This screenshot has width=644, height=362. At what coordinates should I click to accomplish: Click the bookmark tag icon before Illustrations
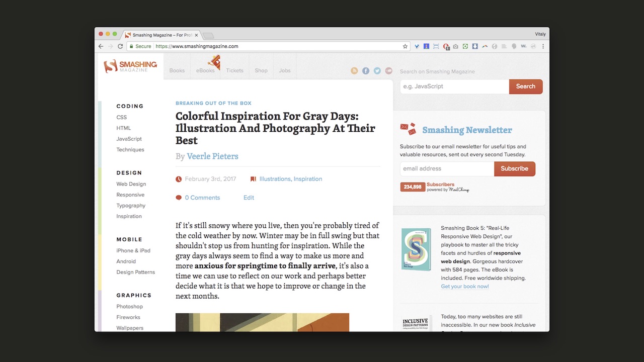click(x=253, y=179)
